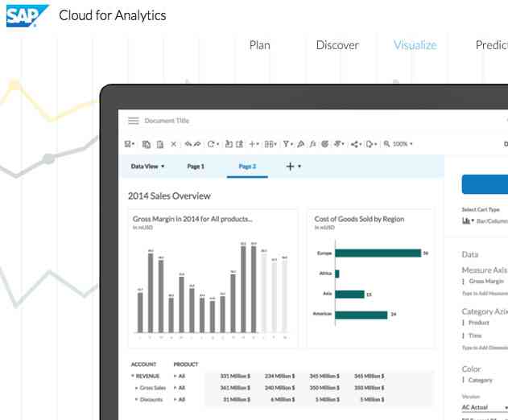Screen dimensions: 508x420
Task: Click the formatting paint icon
Action: pyautogui.click(x=300, y=144)
